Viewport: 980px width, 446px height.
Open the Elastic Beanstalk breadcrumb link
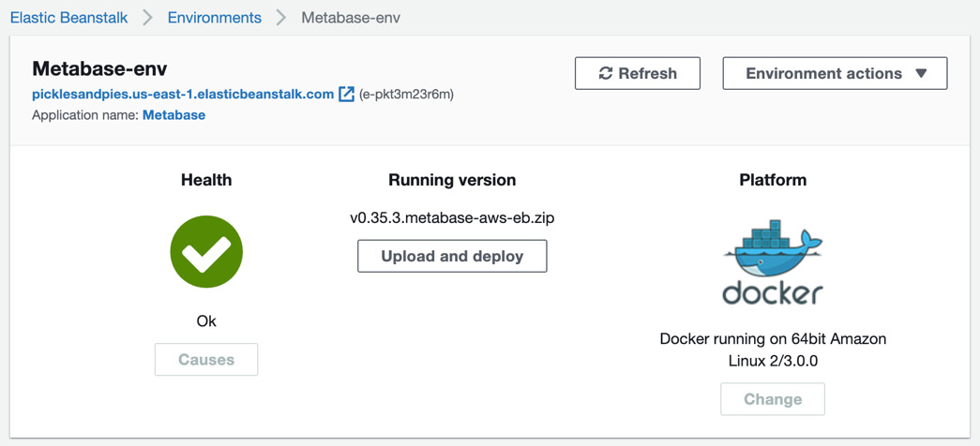[68, 18]
